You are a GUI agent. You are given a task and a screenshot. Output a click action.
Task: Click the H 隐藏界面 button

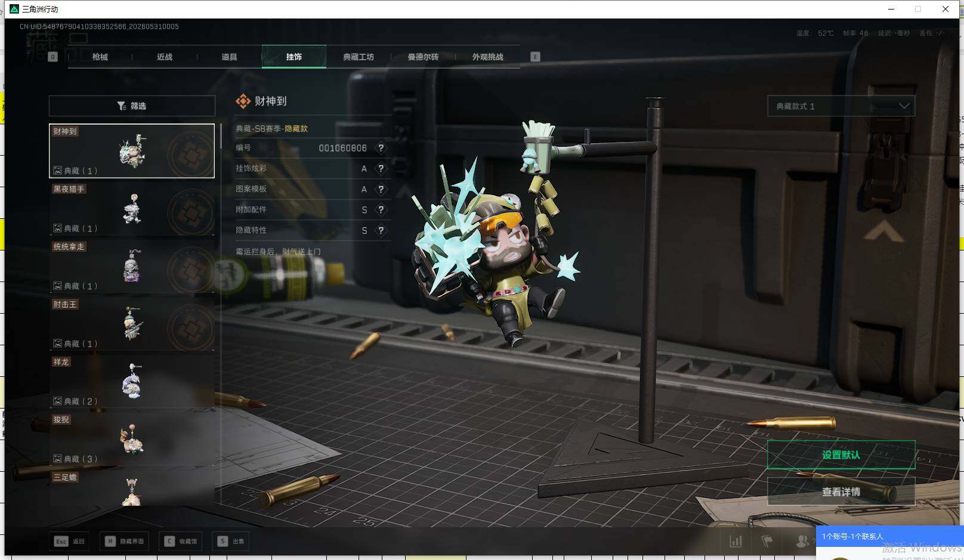[125, 541]
